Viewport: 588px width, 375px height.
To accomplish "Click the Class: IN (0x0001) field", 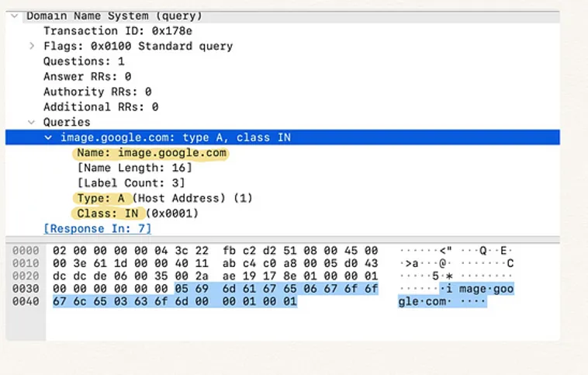I will click(x=137, y=214).
